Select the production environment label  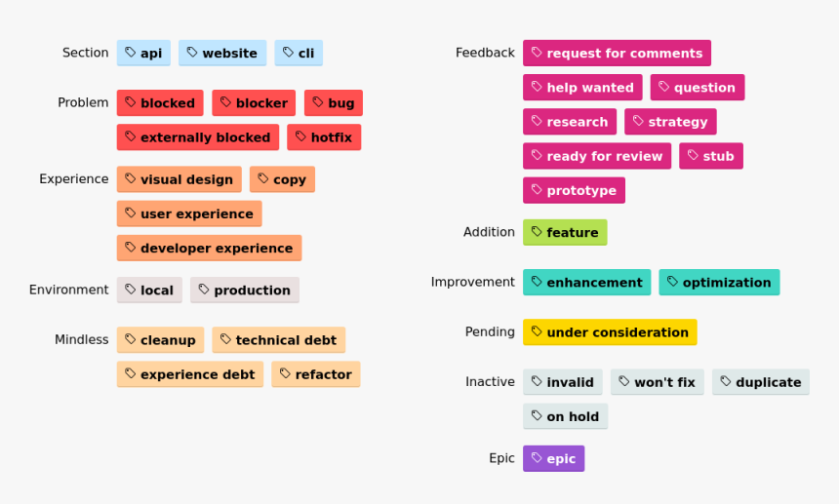[x=245, y=290]
